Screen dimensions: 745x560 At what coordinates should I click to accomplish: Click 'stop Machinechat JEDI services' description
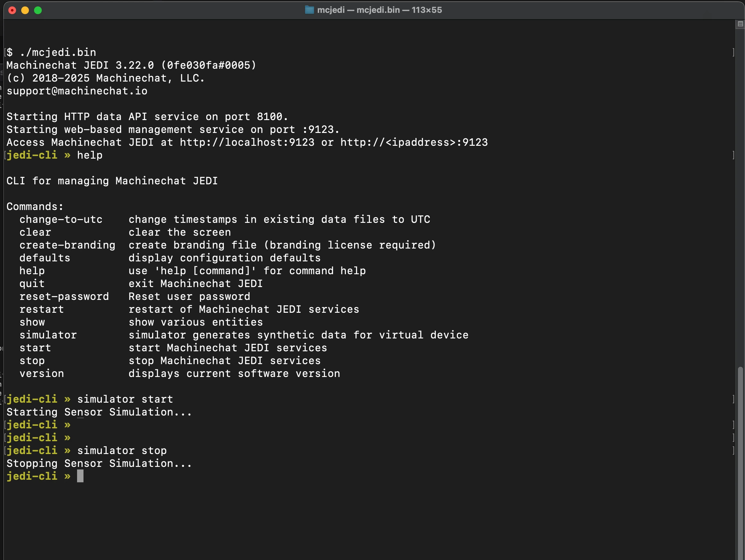coord(224,361)
